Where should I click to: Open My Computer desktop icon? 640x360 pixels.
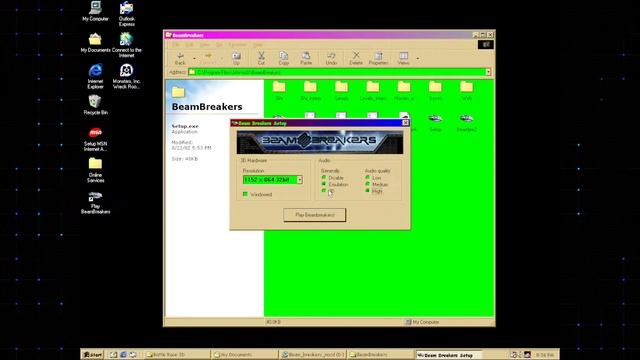[x=96, y=11]
